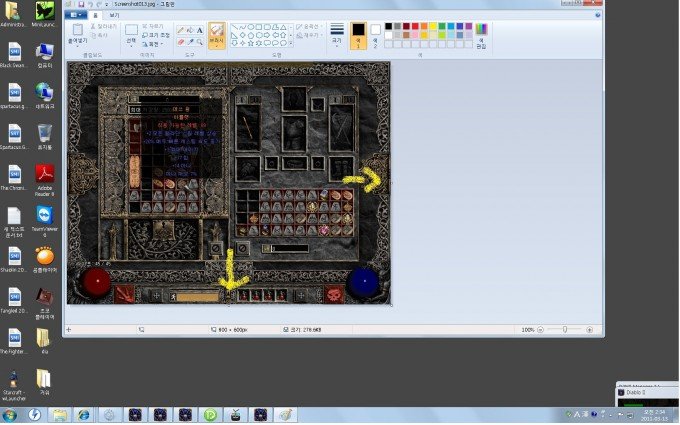
Task: Switch to the View (보기) ribbon tab
Action: [x=114, y=15]
